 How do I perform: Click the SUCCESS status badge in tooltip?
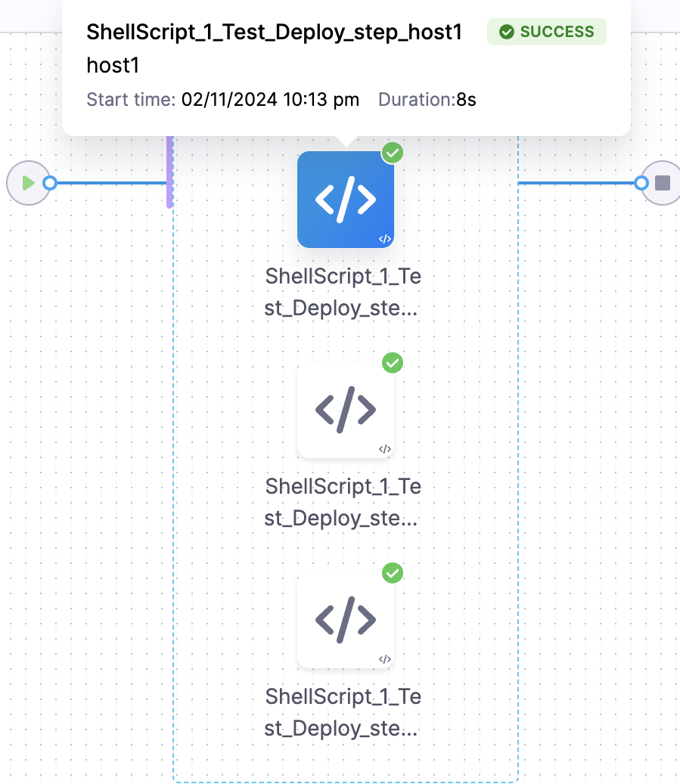546,32
